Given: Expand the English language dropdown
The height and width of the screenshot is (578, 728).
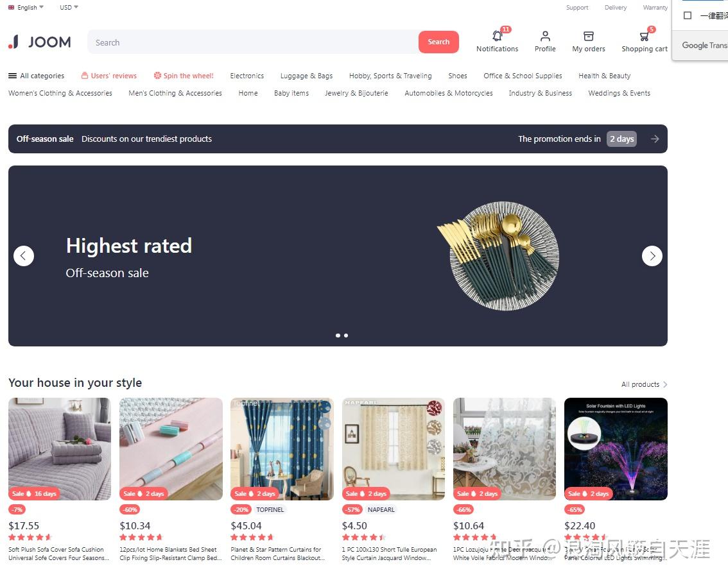Looking at the screenshot, I should click(x=26, y=8).
